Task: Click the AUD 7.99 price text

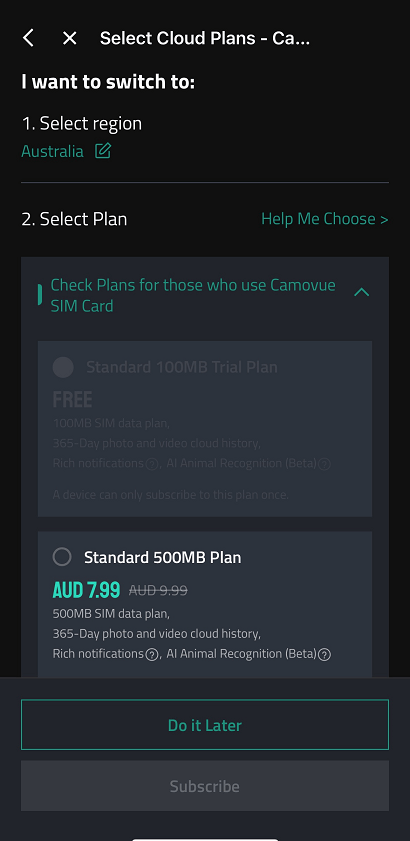Action: 86,590
